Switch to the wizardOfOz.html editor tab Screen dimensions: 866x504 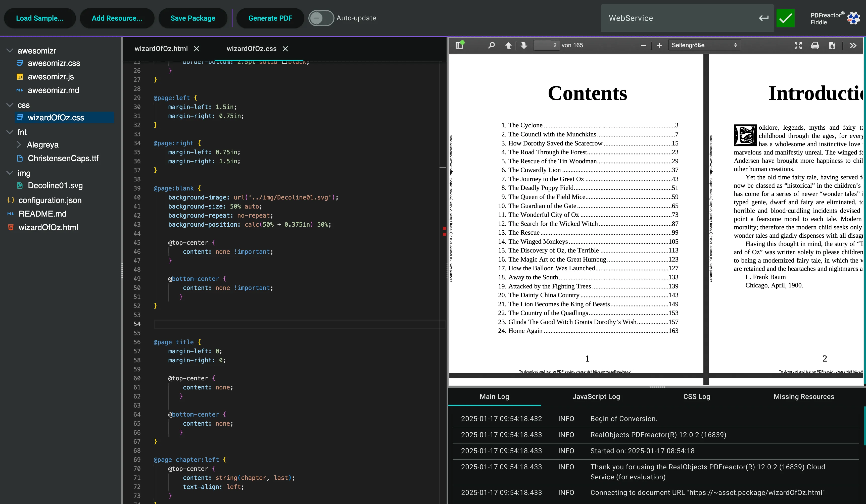click(161, 49)
